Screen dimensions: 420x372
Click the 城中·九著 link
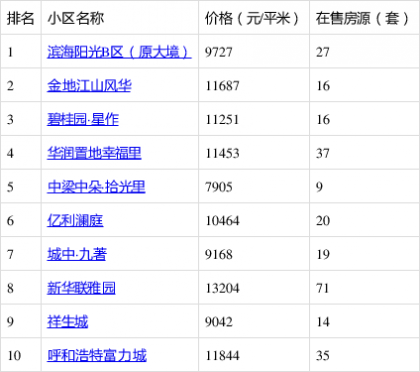tap(77, 254)
